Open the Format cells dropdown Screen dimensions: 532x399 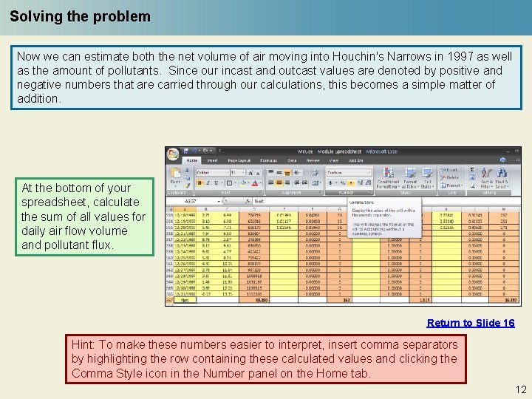pyautogui.click(x=450, y=185)
